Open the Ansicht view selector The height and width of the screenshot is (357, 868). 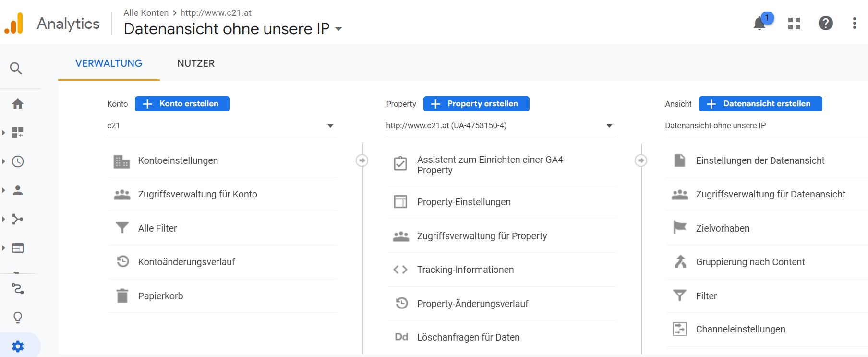766,126
